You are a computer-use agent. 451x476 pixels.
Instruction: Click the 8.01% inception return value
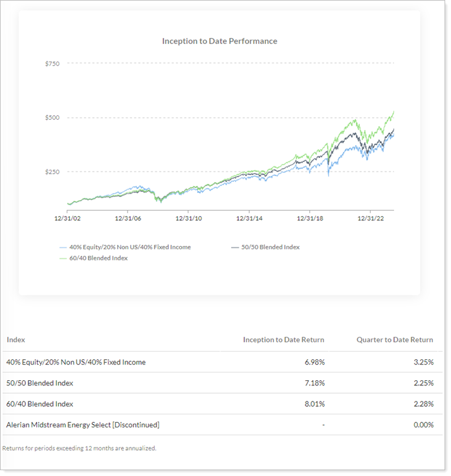(314, 404)
